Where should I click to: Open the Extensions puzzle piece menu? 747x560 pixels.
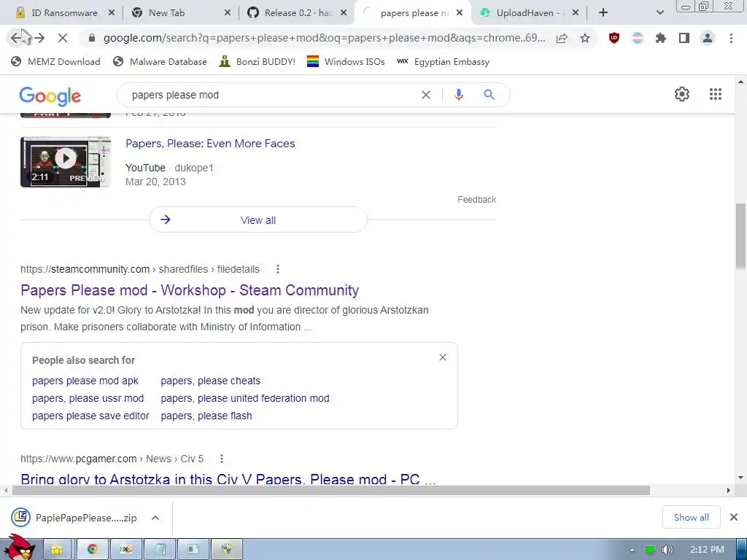click(661, 38)
